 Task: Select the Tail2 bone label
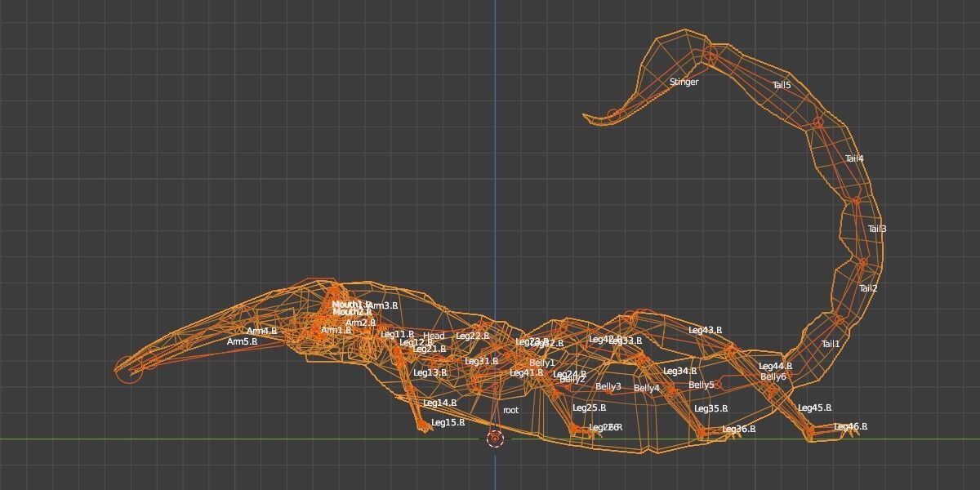[868, 288]
